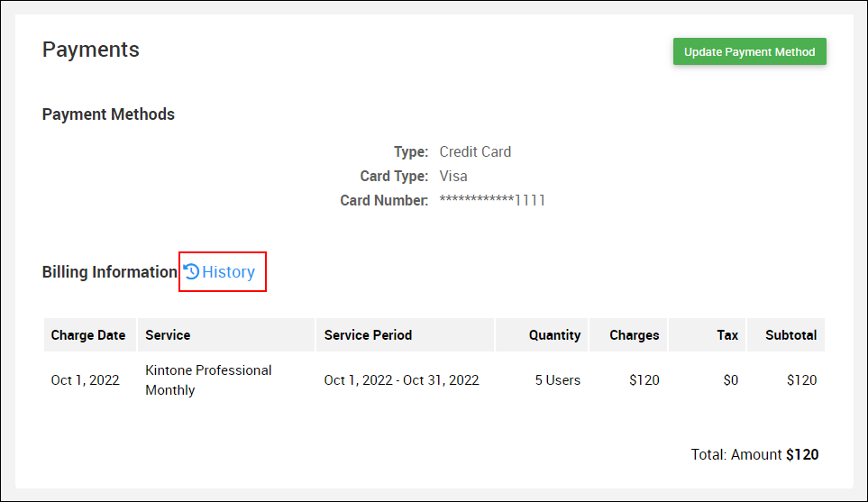Click the Oct 1, 2022 charge date cell
The height and width of the screenshot is (502, 868).
tap(85, 380)
